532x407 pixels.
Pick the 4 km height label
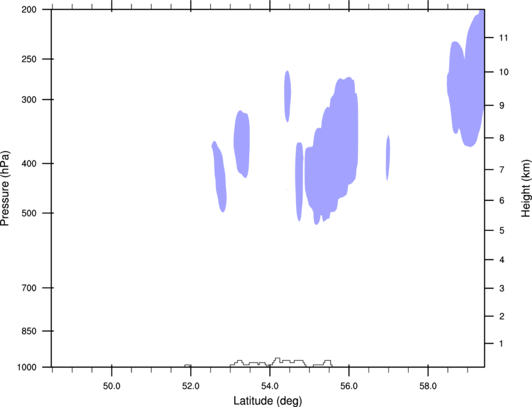click(502, 260)
